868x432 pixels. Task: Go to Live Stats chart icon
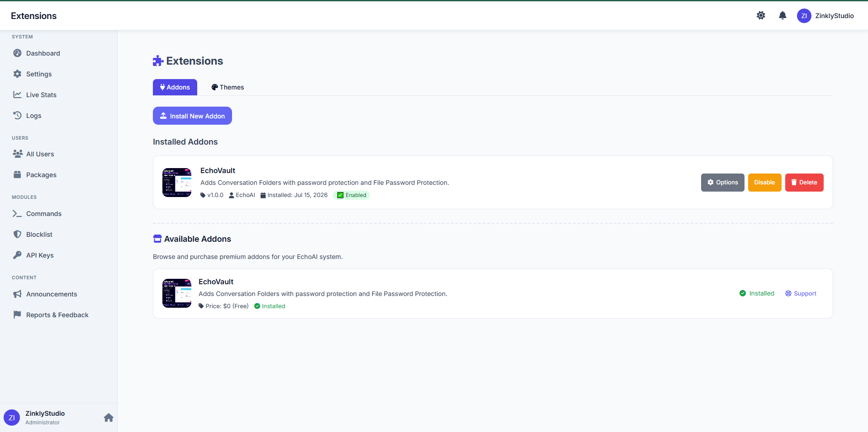click(x=17, y=94)
